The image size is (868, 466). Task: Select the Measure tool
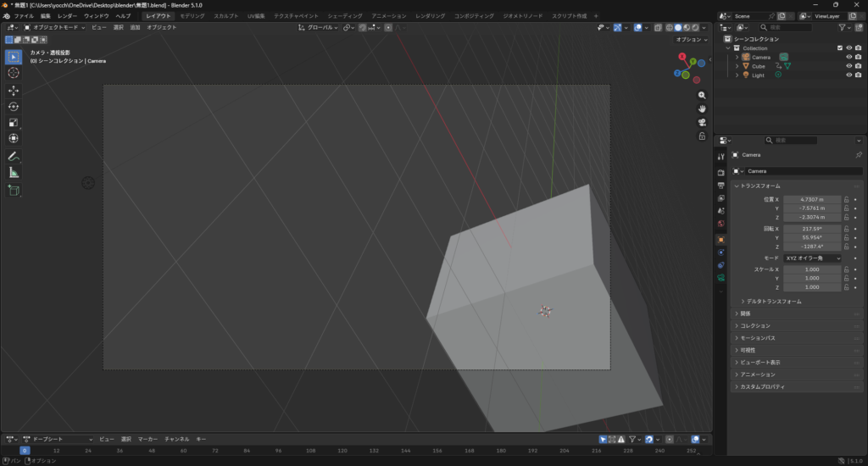14,173
